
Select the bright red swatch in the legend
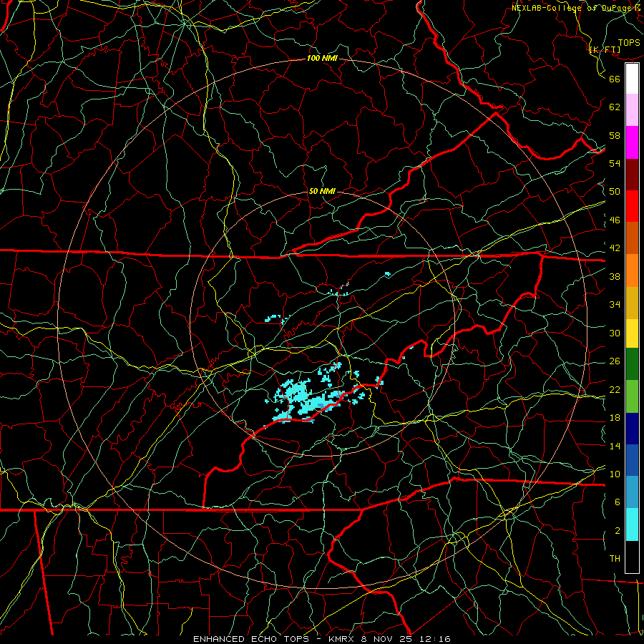tap(632, 206)
